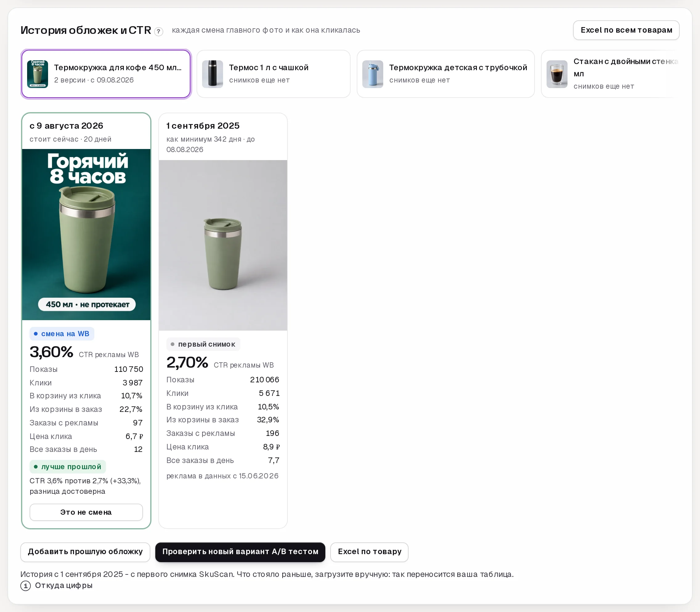Click Excel по всем товарам button
The image size is (700, 612).
(x=626, y=30)
